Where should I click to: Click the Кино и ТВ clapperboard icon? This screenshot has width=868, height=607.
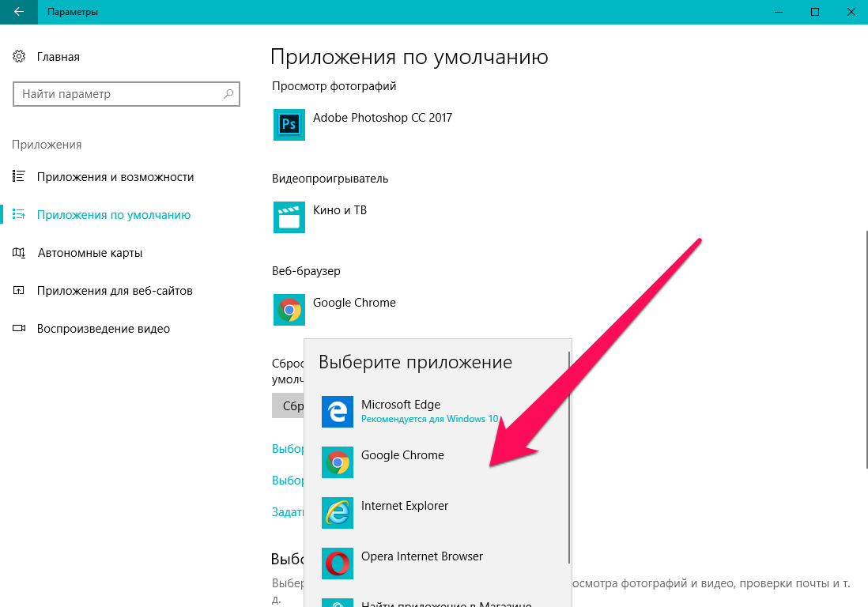click(x=289, y=217)
